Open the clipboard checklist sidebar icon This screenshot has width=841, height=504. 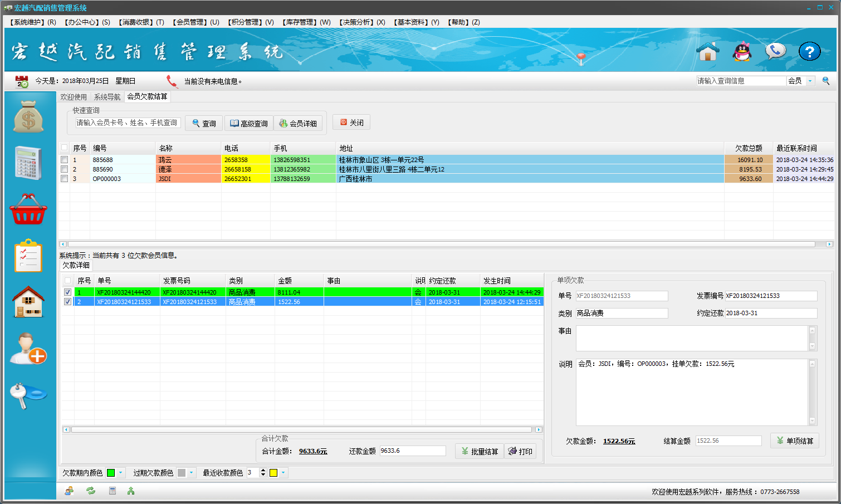click(28, 256)
